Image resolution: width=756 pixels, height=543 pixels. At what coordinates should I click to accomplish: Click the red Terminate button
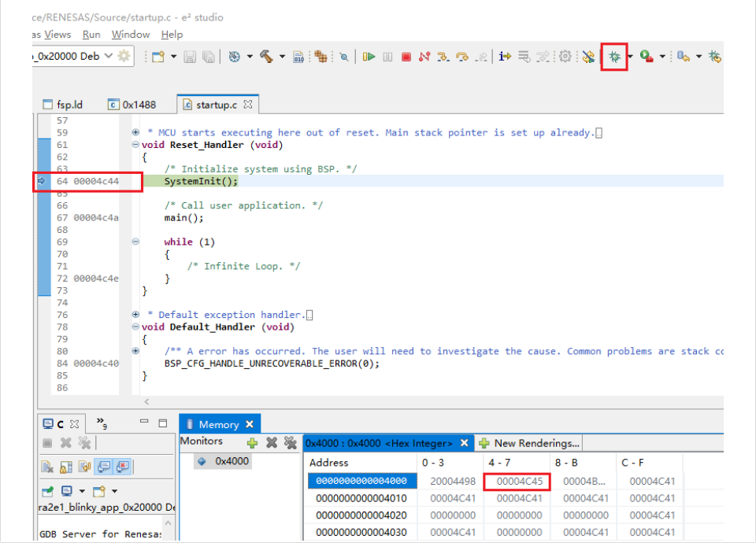406,57
